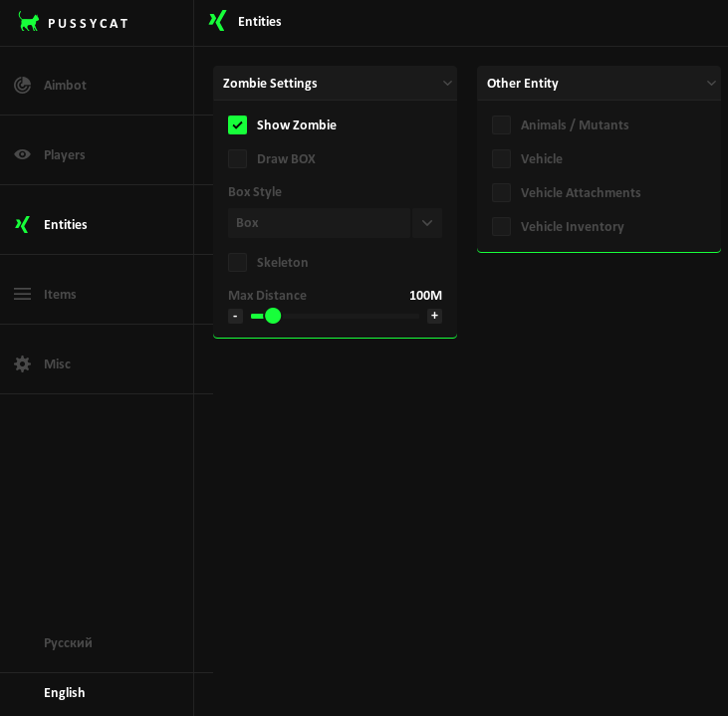Click the Entities icon in the sidebar
The image size is (728, 716).
[x=22, y=224]
